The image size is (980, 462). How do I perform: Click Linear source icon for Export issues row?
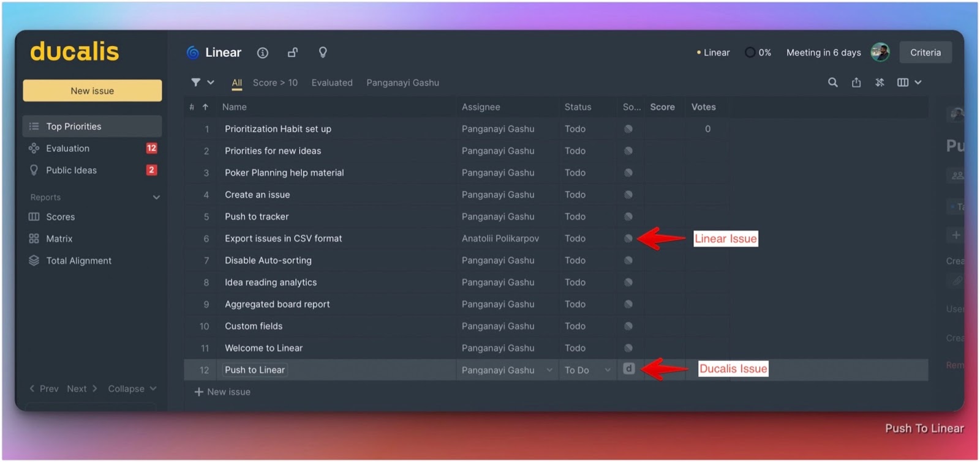[628, 239]
